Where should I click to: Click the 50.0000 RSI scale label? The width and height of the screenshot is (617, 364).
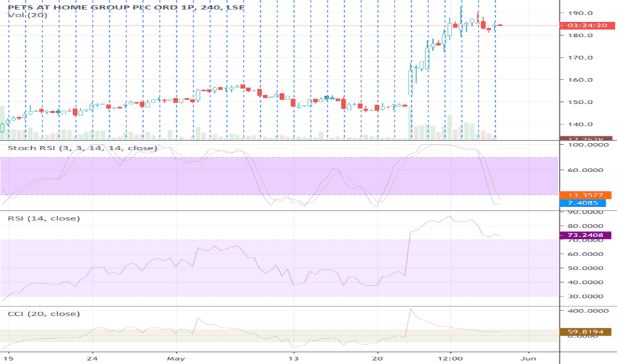tap(585, 268)
